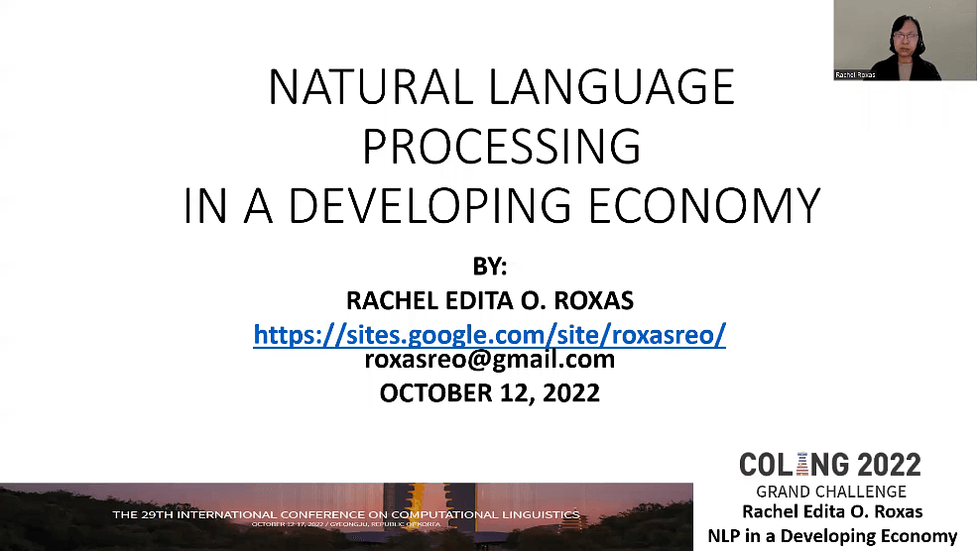Open the sites.google.com/site/roxasreo hyperlink

tap(489, 334)
